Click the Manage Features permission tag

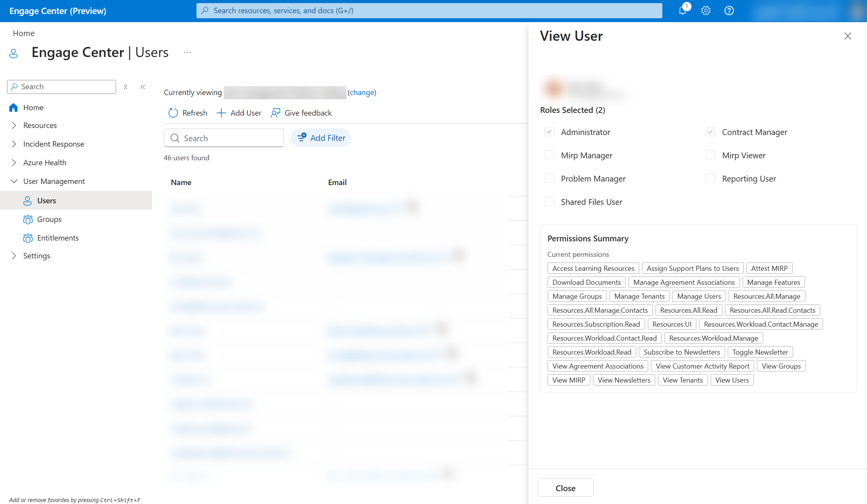[x=773, y=282]
